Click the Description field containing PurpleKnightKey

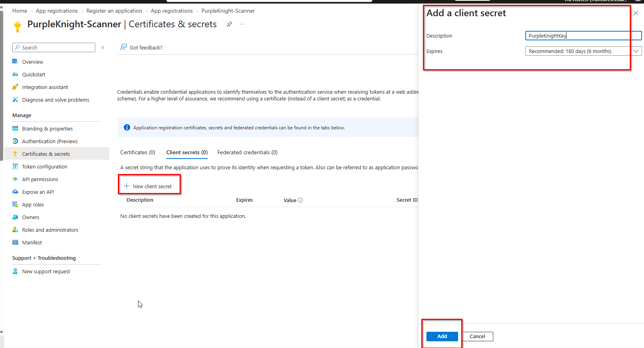point(583,36)
